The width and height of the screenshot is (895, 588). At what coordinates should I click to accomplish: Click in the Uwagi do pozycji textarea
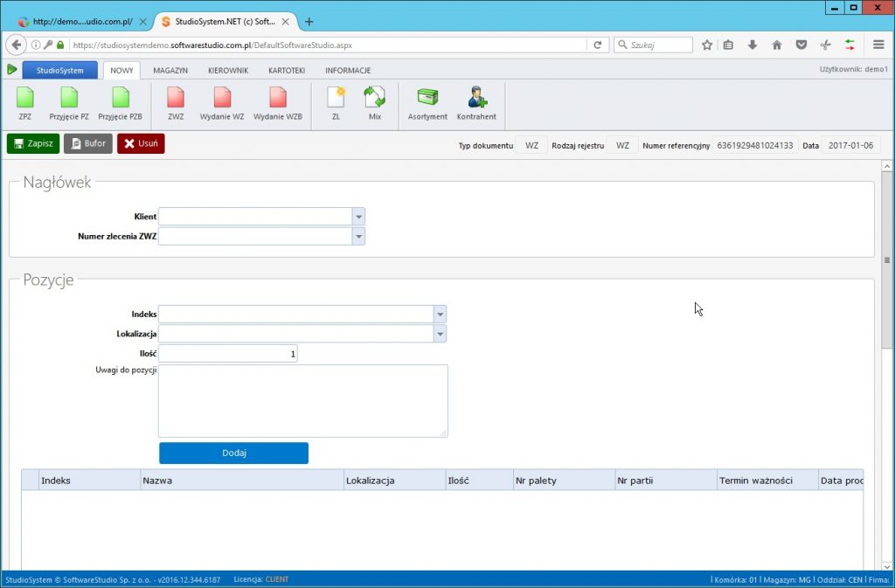tap(302, 400)
